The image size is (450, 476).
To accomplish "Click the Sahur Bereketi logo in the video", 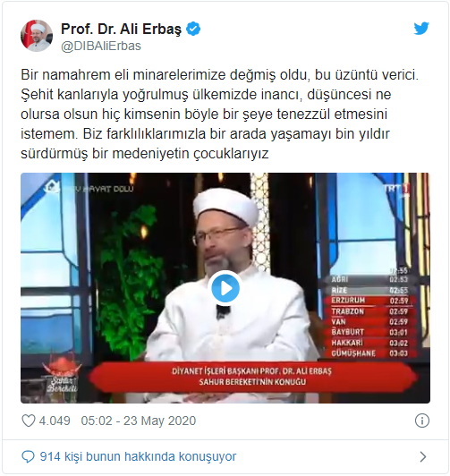I will pos(62,377).
